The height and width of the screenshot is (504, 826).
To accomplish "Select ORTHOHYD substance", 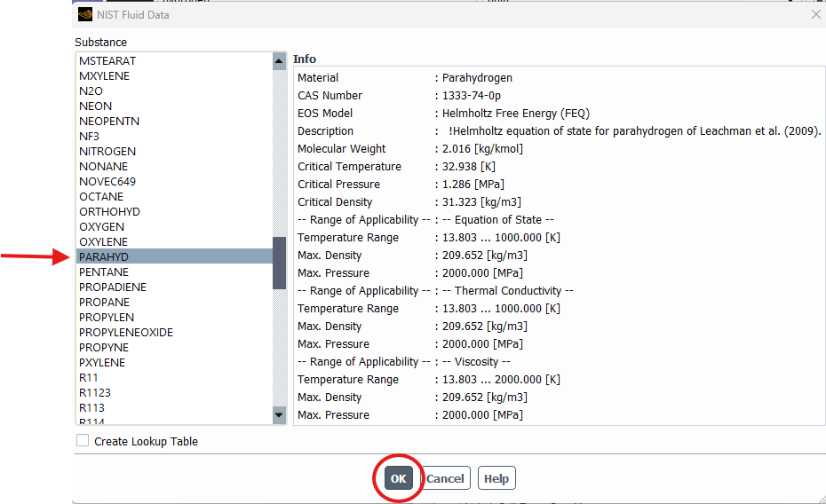I will coord(174,211).
